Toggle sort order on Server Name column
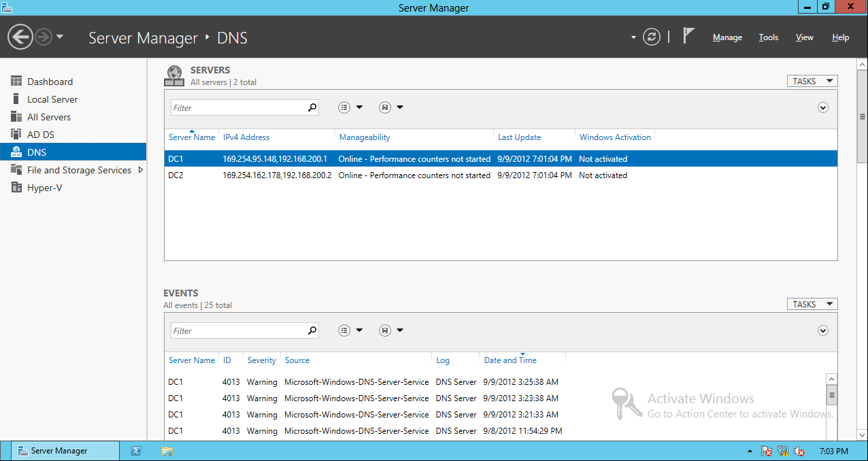 (x=191, y=137)
